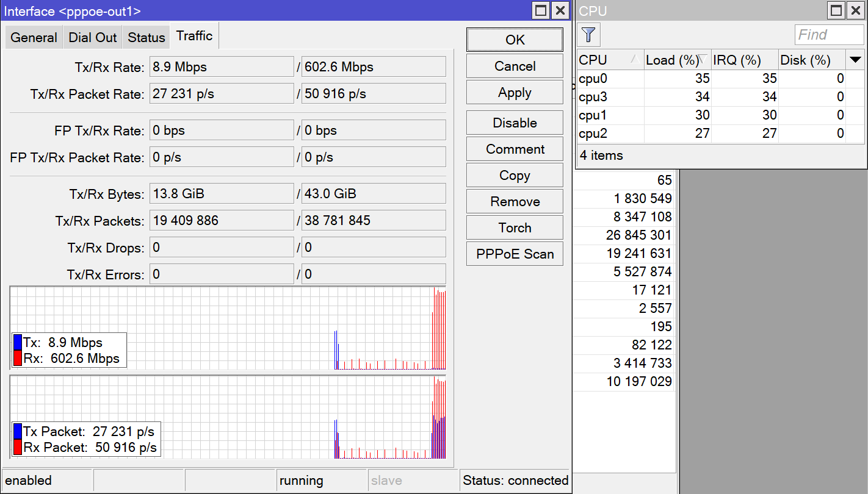Click the 'running' status bar entry
This screenshot has height=494, width=868.
(322, 481)
